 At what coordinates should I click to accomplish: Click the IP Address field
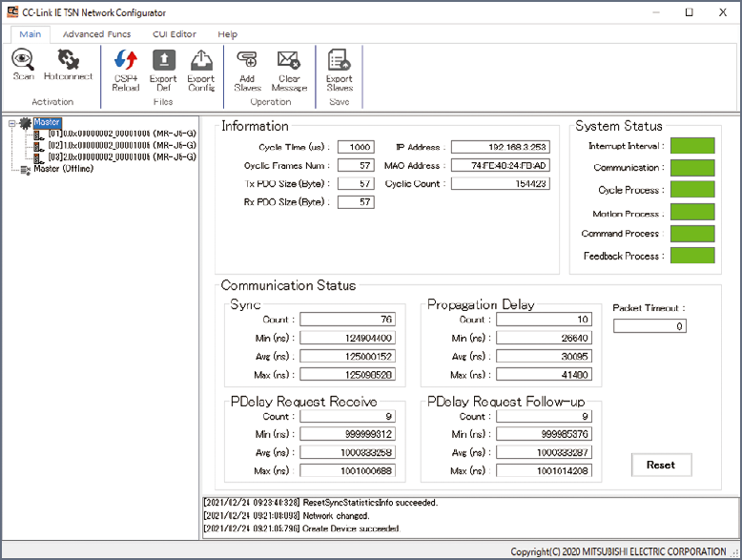click(x=500, y=147)
